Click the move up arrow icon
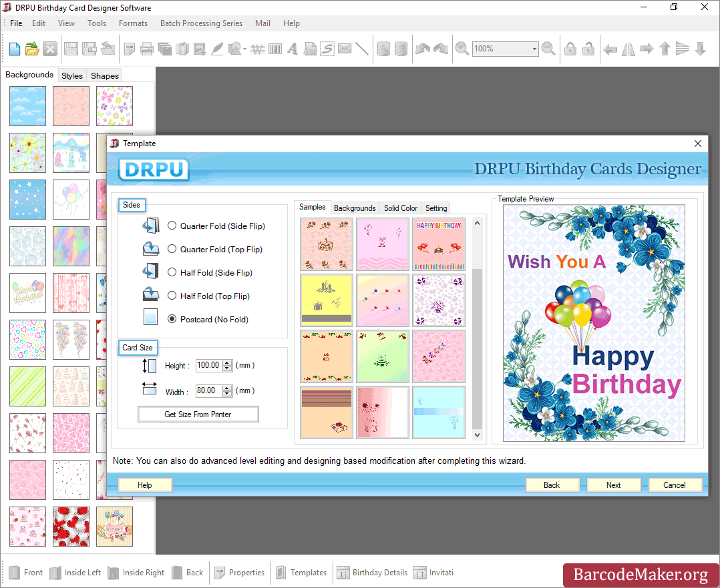This screenshot has width=720, height=588. [665, 49]
